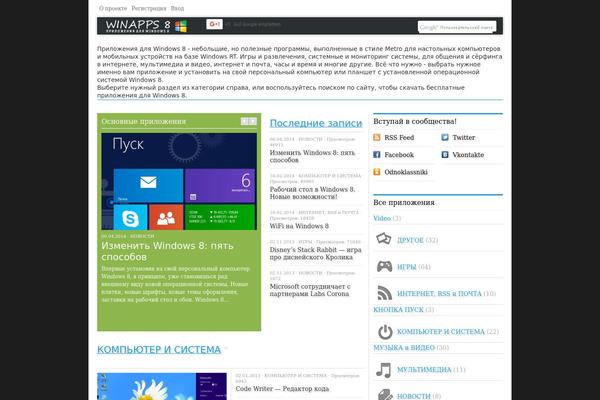
Task: Open sidebar КОМПЬЮТЕР И СИСТЕМА category
Action: point(441,331)
